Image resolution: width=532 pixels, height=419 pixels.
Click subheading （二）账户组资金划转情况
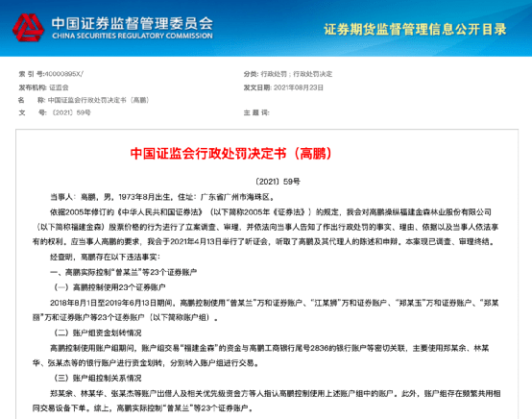pyautogui.click(x=97, y=333)
